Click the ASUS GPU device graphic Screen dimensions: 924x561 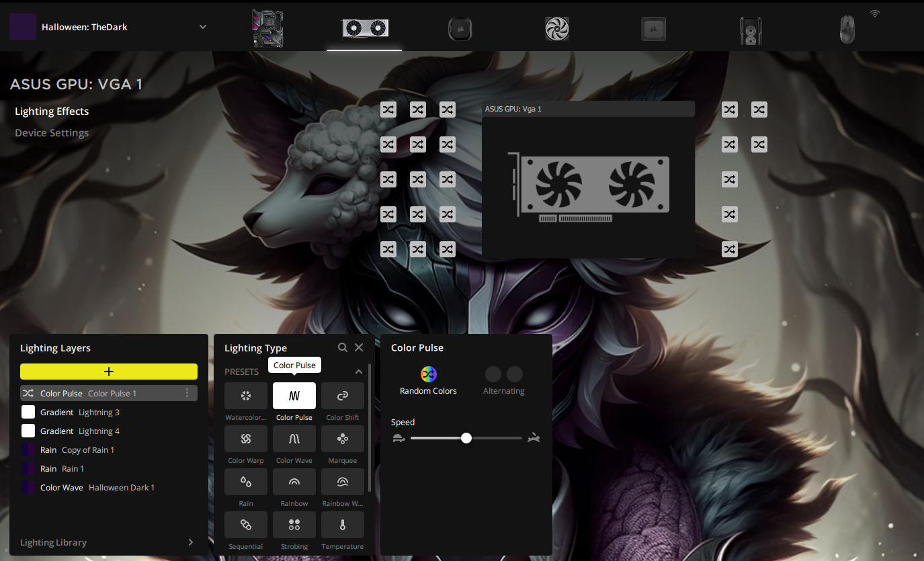coord(588,187)
